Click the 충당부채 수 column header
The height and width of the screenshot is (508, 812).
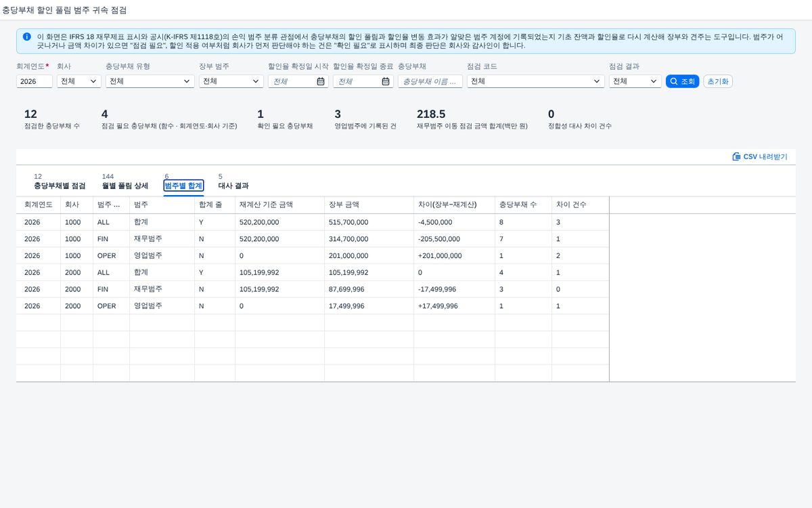tap(523, 205)
